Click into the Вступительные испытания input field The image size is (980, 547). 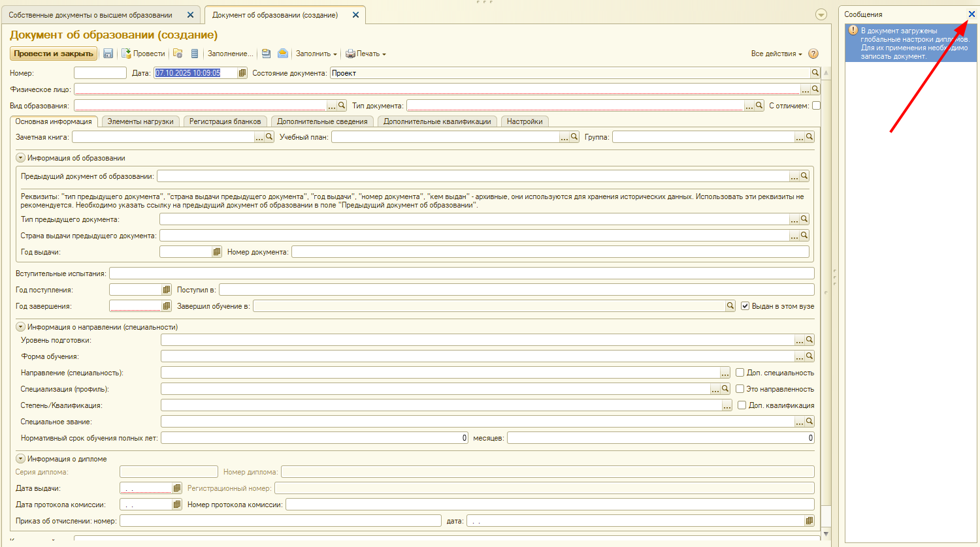[461, 273]
